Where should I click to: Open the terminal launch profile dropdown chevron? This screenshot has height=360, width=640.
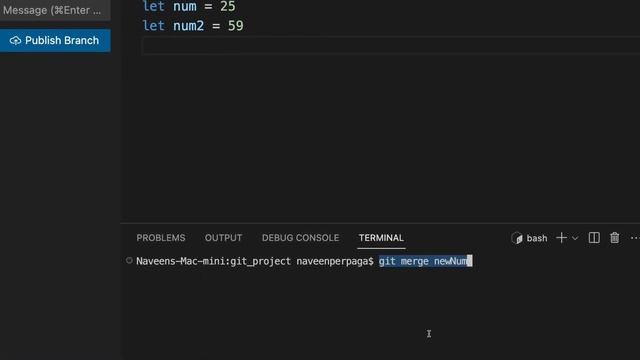click(x=575, y=238)
